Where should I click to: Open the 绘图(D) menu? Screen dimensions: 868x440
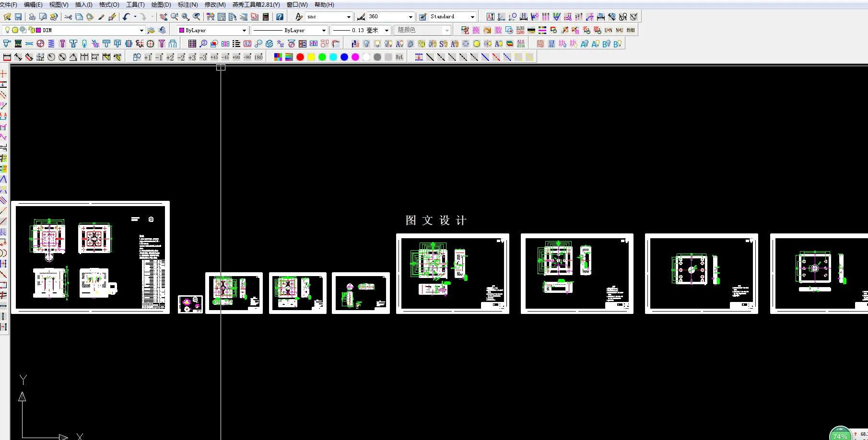[x=161, y=4]
